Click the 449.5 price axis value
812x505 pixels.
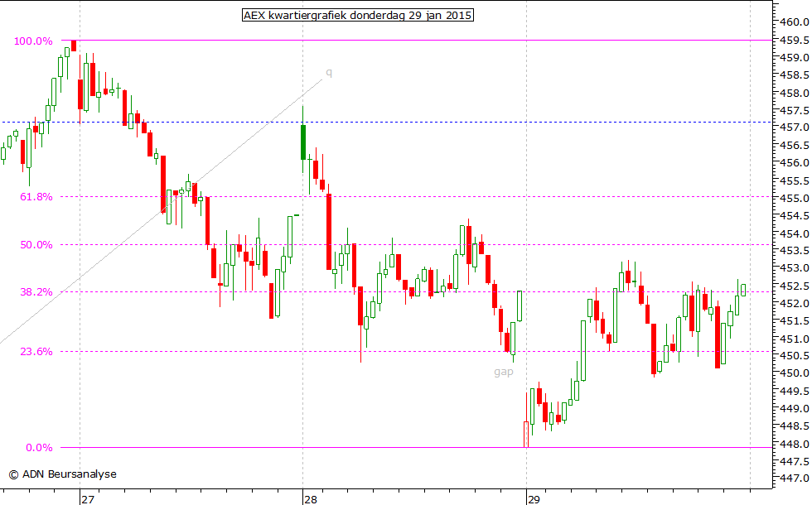(x=795, y=391)
